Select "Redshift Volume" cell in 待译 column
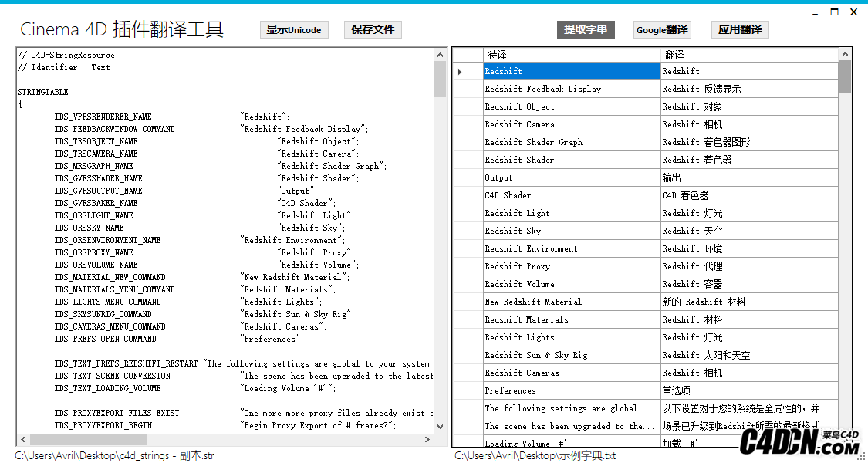868x463 pixels. [572, 284]
